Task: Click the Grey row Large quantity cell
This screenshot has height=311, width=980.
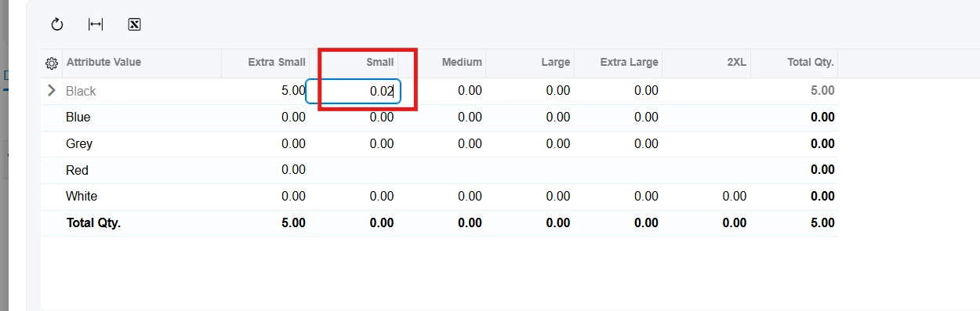Action: [530, 144]
